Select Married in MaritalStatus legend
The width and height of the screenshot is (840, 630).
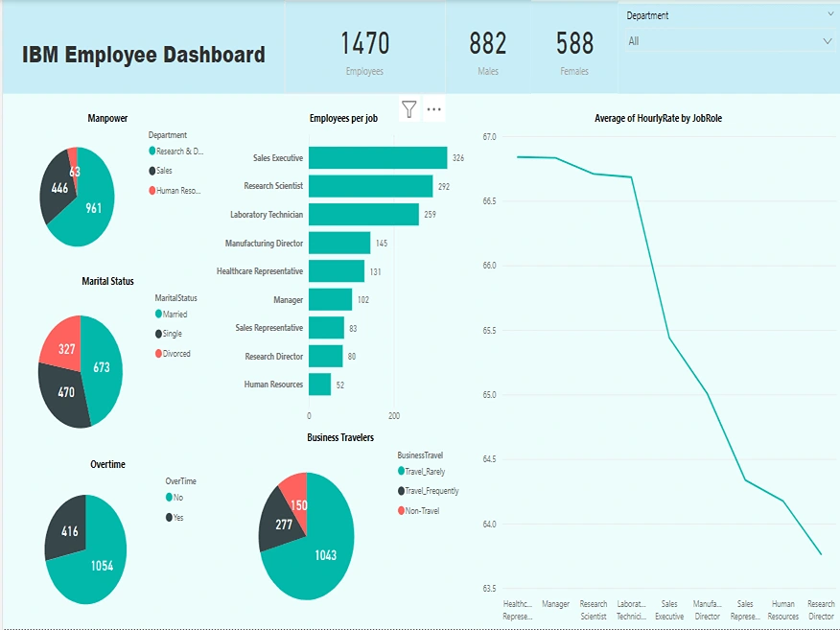pos(172,314)
